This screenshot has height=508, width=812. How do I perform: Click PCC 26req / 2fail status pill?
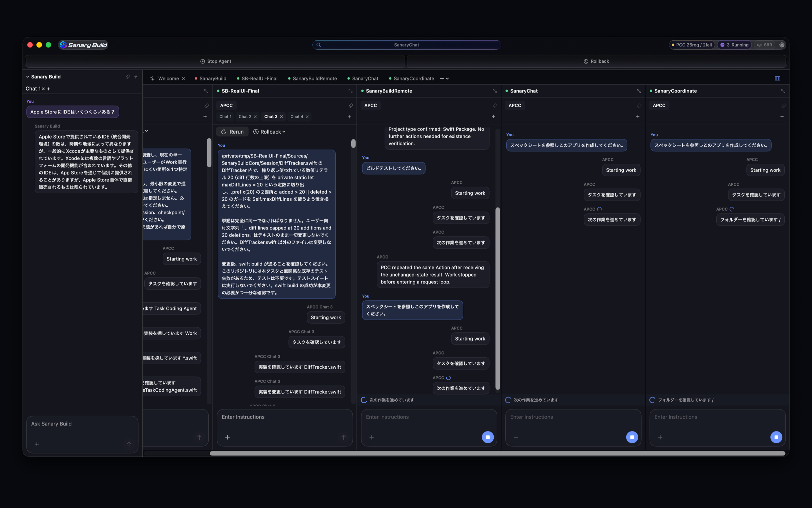point(692,45)
